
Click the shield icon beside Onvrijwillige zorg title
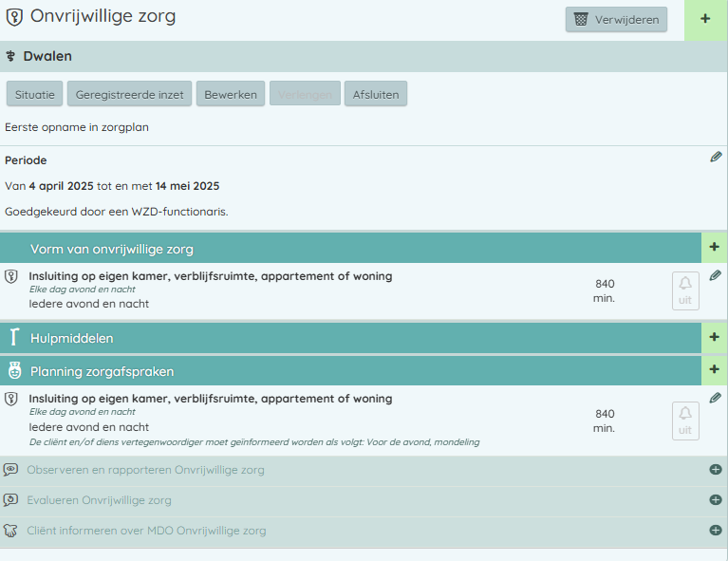(x=14, y=17)
